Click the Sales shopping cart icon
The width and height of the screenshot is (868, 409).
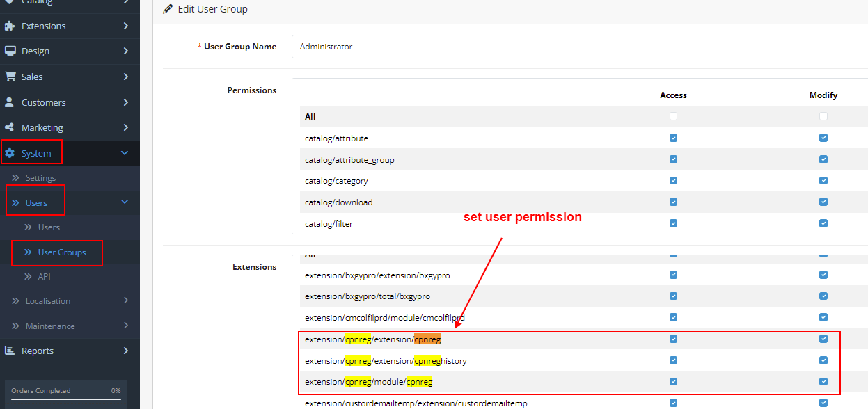(10, 77)
